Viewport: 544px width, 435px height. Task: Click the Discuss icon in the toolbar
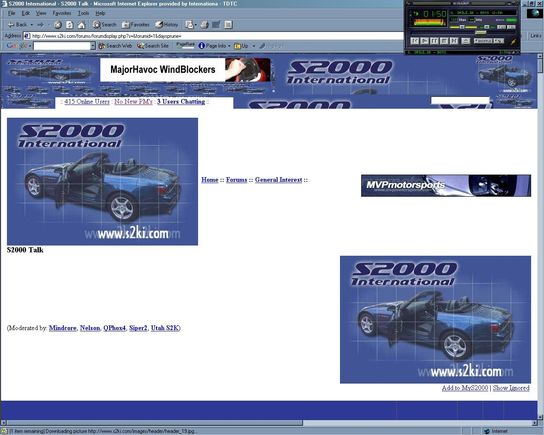point(228,25)
